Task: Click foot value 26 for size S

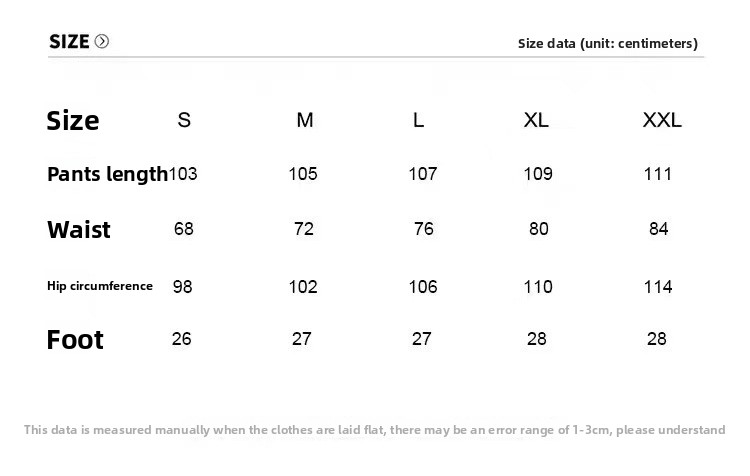Action: pyautogui.click(x=182, y=339)
